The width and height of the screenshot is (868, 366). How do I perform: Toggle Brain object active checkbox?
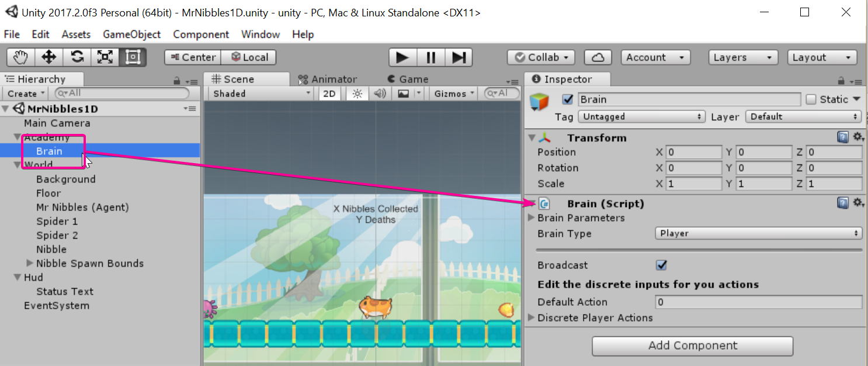tap(567, 99)
